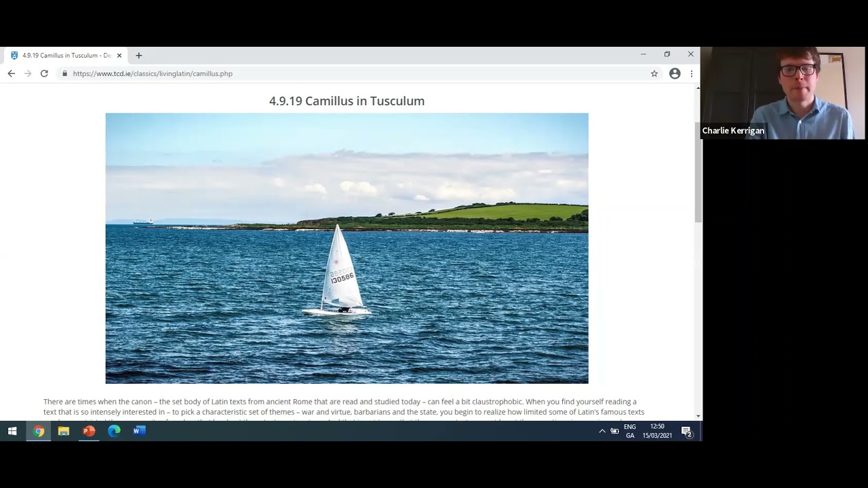Click the padlock site info icon
Image resolution: width=868 pixels, height=488 pixels.
pos(65,73)
